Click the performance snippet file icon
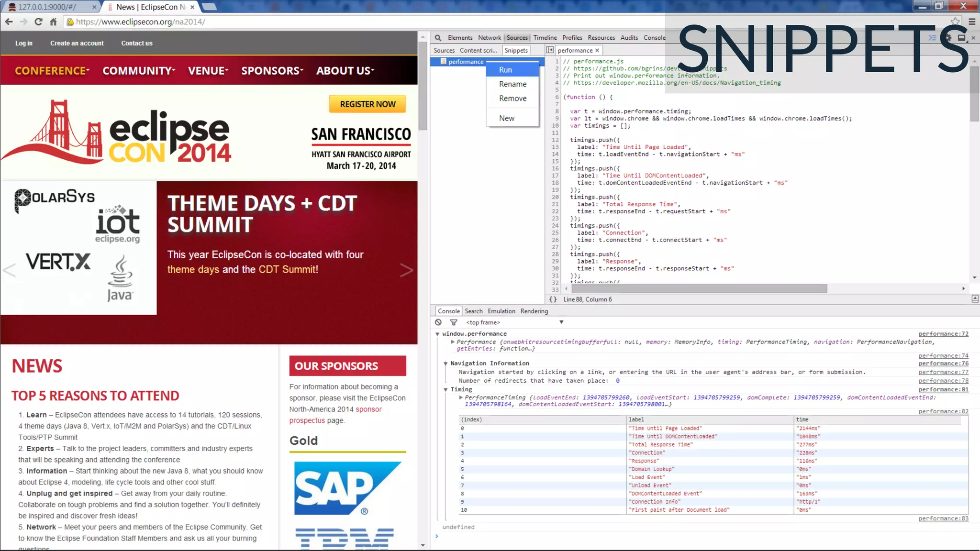980x551 pixels. tap(444, 62)
